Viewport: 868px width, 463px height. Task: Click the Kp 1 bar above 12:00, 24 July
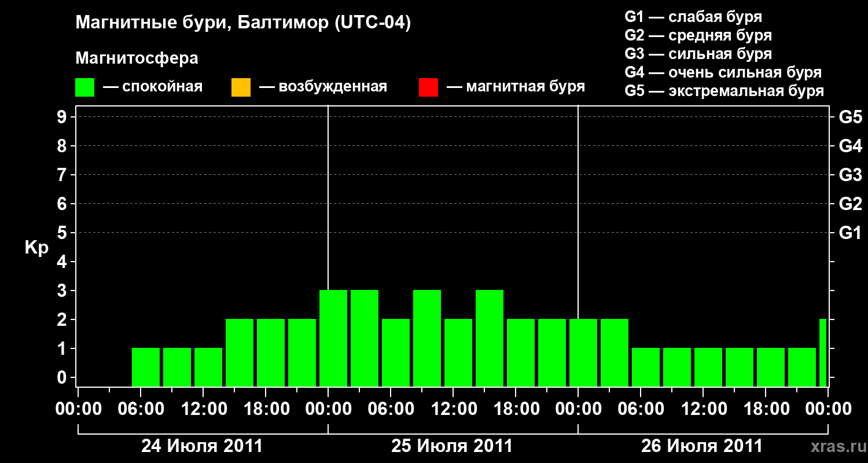point(208,367)
